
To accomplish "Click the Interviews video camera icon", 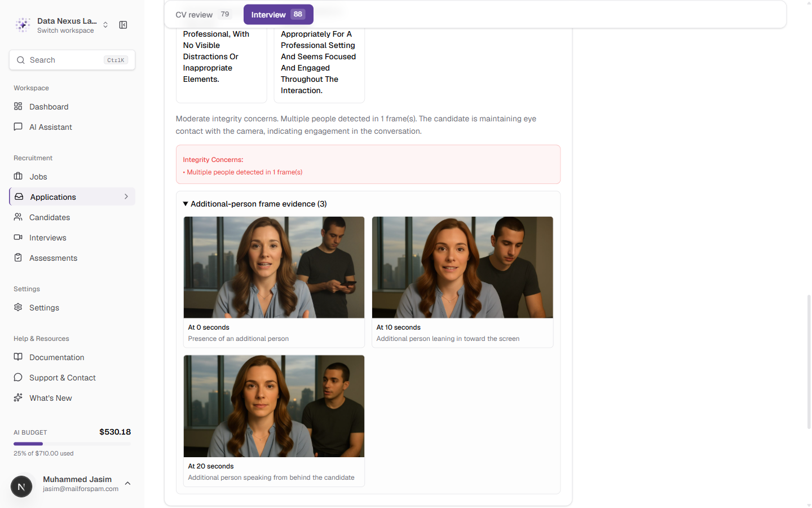I will 18,237.
